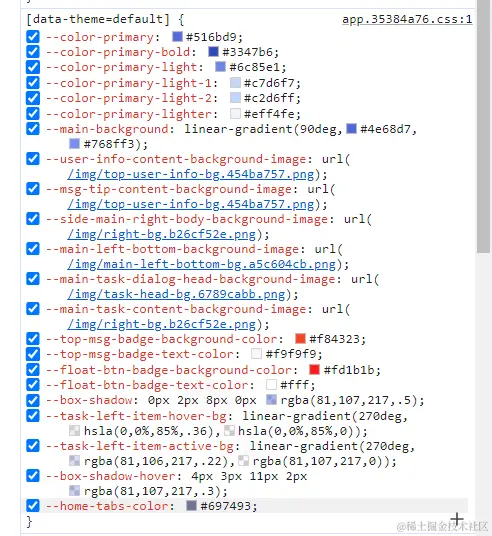
Task: Click the [data-theme=default] selector text
Action: pos(98,19)
